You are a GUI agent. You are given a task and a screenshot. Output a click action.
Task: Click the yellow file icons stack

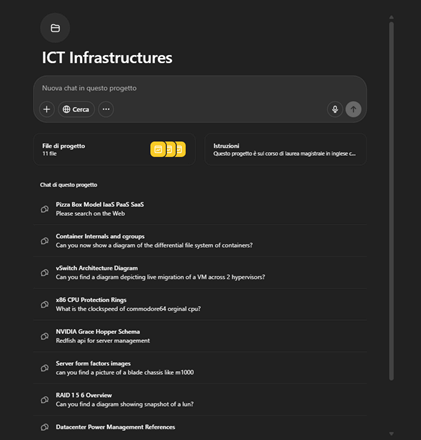[168, 149]
